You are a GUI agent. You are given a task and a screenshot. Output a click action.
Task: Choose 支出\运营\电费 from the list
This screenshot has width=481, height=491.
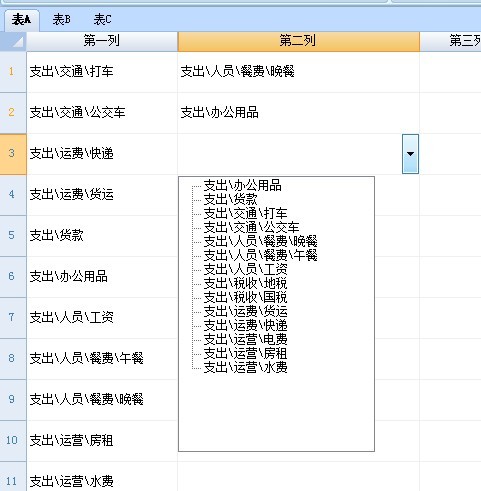coord(245,339)
